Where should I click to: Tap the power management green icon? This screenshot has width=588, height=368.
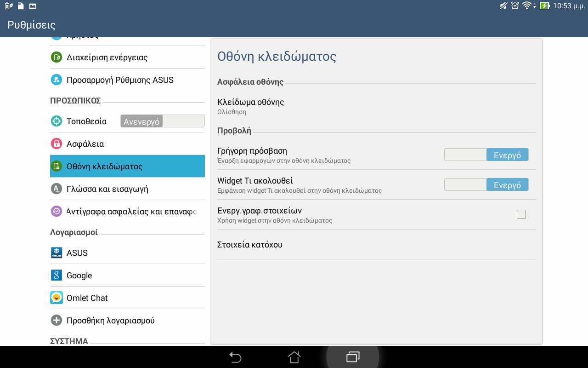56,57
